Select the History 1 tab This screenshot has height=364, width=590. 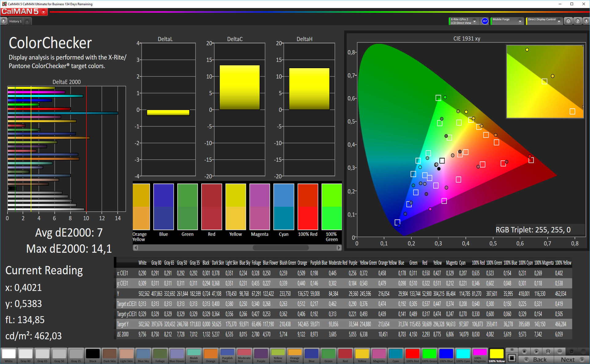(x=15, y=21)
